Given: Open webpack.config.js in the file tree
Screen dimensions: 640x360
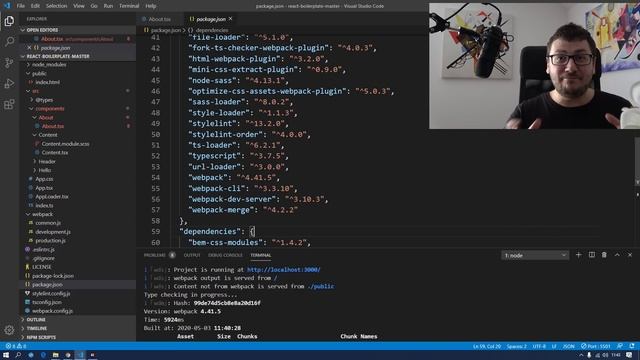Looking at the screenshot, I should click(78, 311).
